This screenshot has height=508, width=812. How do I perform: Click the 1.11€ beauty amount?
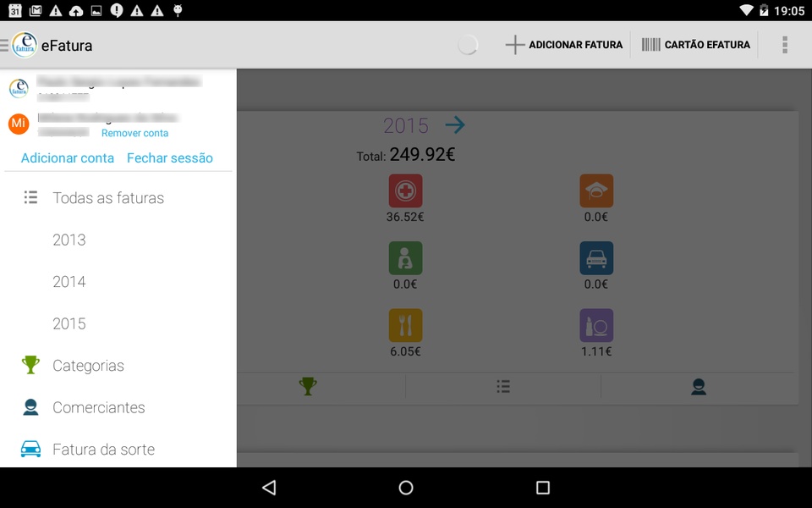596,351
